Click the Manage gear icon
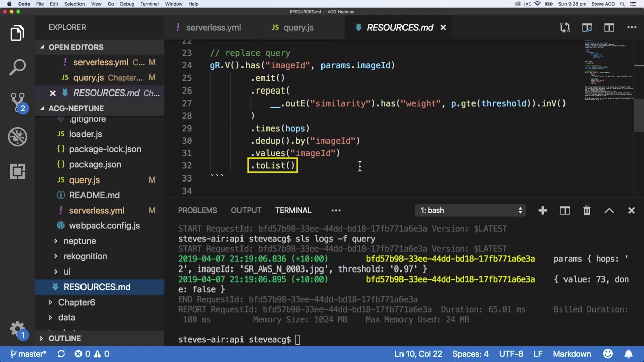644x362 pixels. point(17,329)
